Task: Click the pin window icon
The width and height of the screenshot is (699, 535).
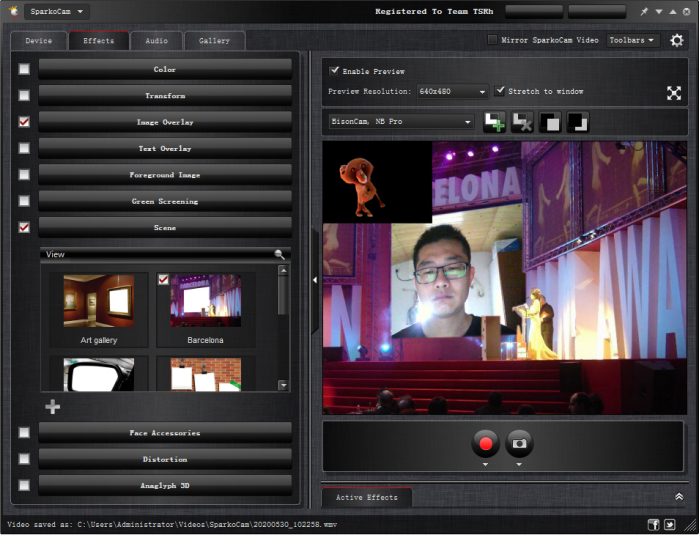Action: [644, 12]
